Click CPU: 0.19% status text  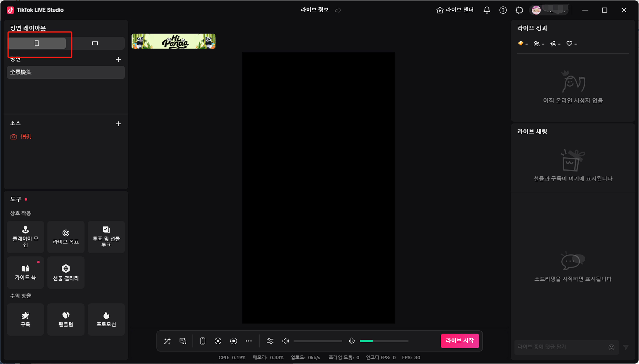[x=232, y=358]
